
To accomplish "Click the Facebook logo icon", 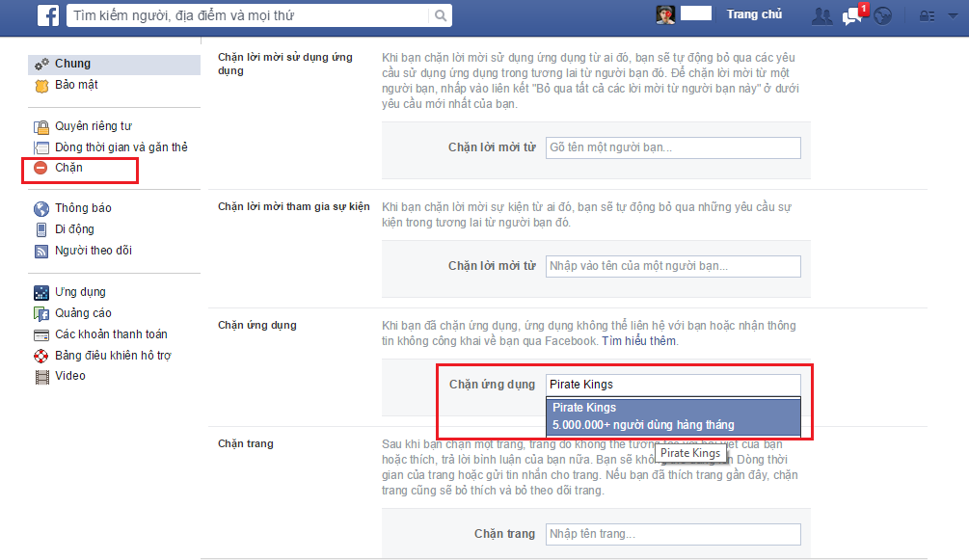I will (47, 15).
